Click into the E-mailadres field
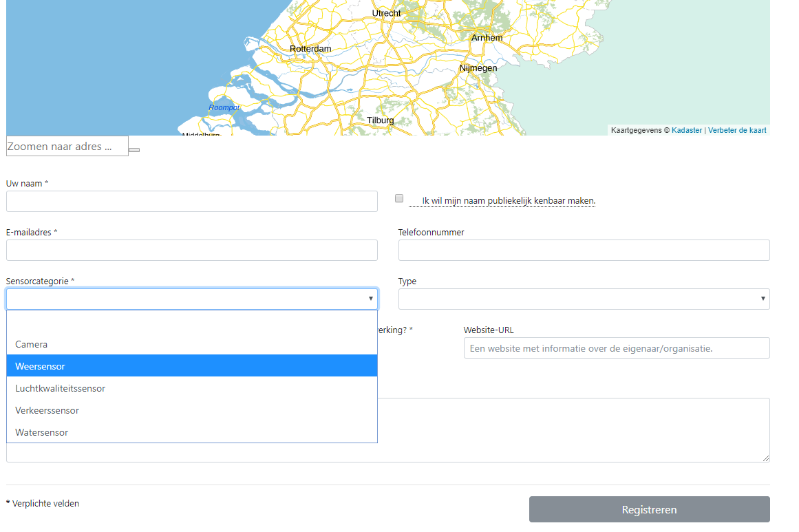The image size is (799, 532). click(x=191, y=250)
